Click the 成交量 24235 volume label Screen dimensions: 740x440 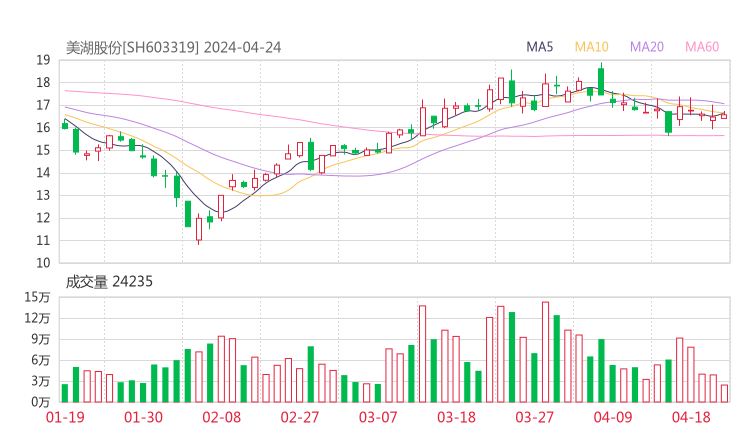click(109, 282)
